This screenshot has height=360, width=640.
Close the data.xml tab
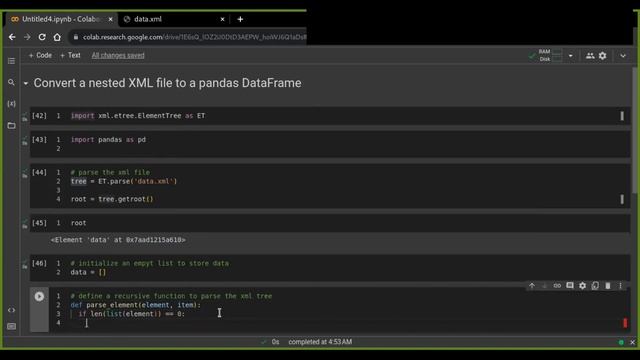tap(222, 19)
